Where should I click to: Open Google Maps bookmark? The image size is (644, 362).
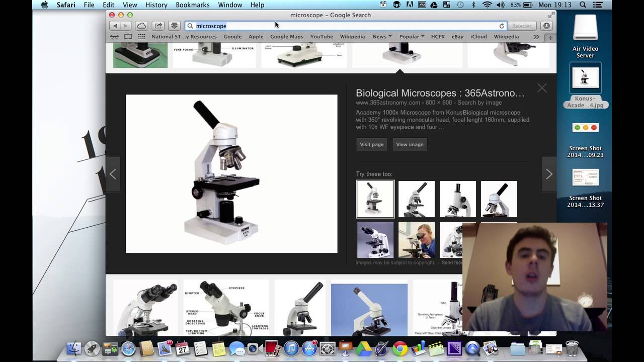pyautogui.click(x=287, y=37)
